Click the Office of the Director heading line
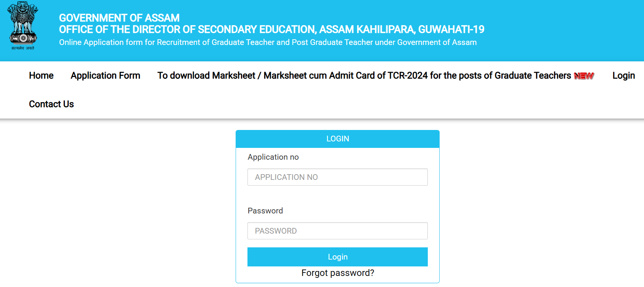This screenshot has width=644, height=287. [x=271, y=29]
